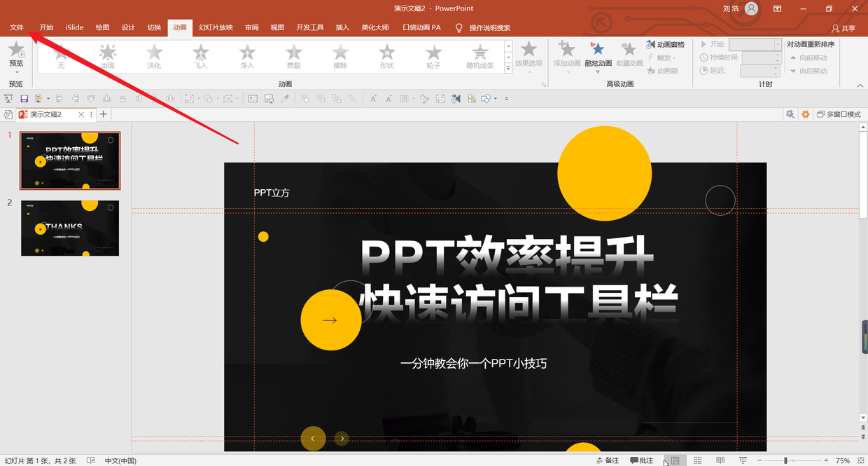Start slideshow from quick access toolbar icon

coord(8,99)
